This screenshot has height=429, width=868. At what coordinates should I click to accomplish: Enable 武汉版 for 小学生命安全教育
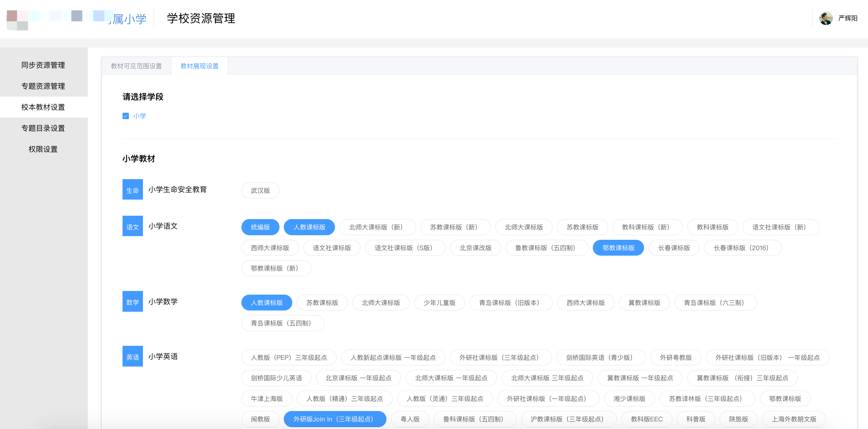(x=260, y=191)
